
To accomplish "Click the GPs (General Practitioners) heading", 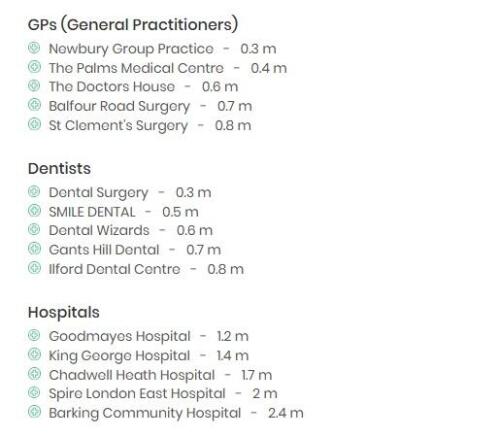I will [133, 25].
